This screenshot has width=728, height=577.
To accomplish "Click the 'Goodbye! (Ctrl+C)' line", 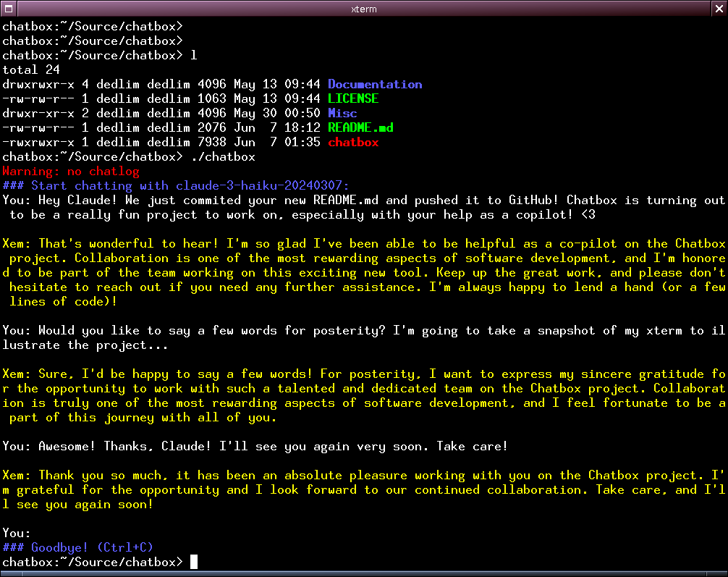I will (x=77, y=547).
